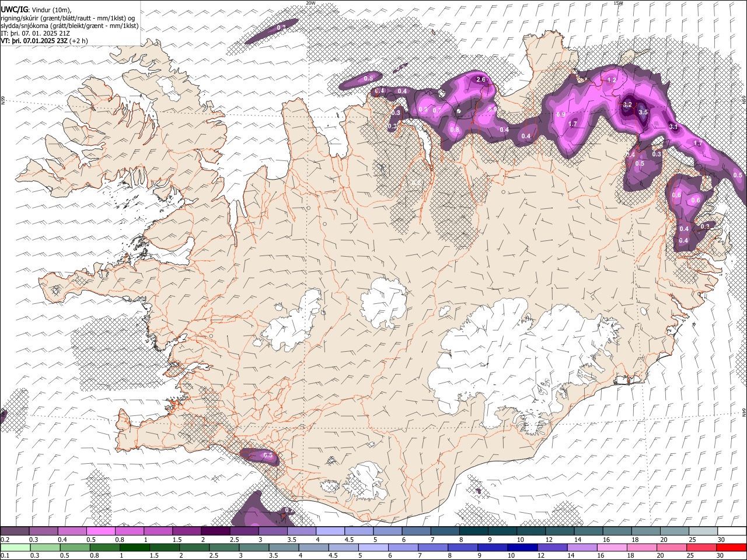This screenshot has height=560, width=747.
Task: Click the 'IT: þri. 07. 01. 2025 21Z' line
Action: click(35, 33)
